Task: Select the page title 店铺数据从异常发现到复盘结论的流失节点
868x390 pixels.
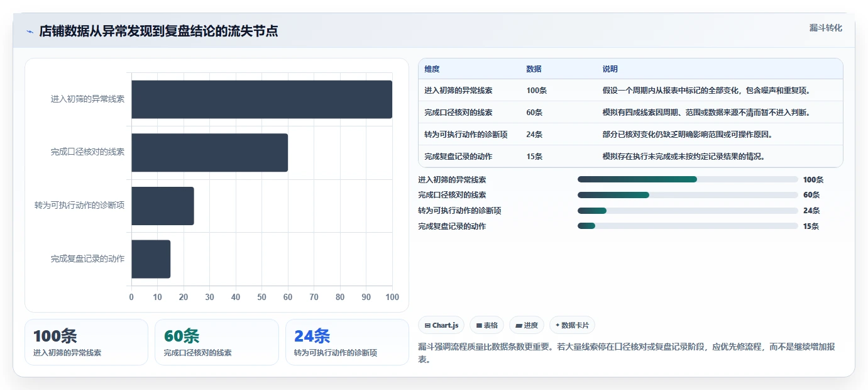Action: pyautogui.click(x=158, y=31)
